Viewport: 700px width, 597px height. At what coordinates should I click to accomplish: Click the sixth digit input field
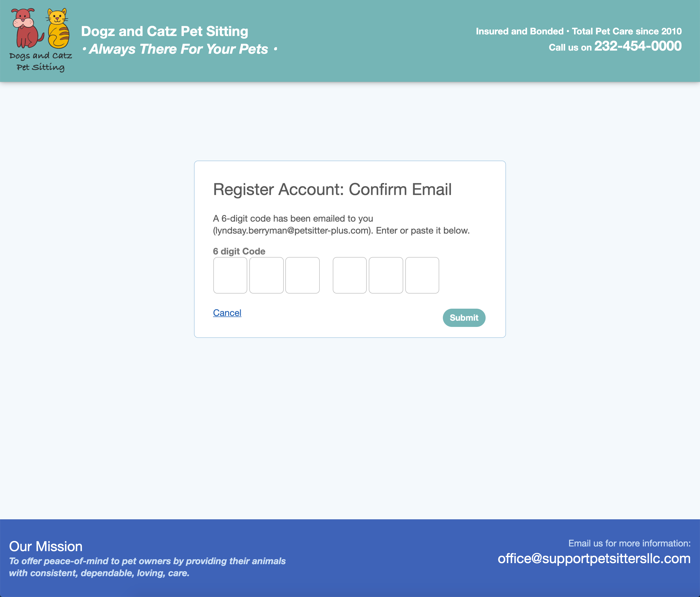tap(422, 275)
